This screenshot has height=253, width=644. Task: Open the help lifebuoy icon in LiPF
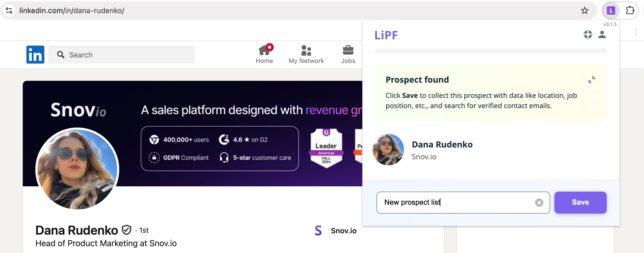(x=588, y=34)
